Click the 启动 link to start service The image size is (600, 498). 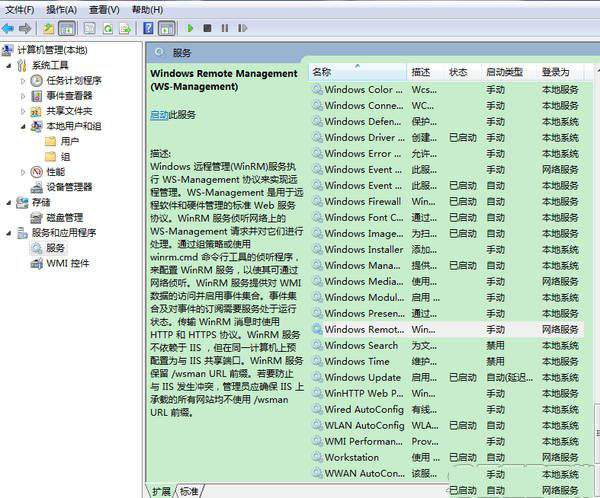(x=159, y=115)
